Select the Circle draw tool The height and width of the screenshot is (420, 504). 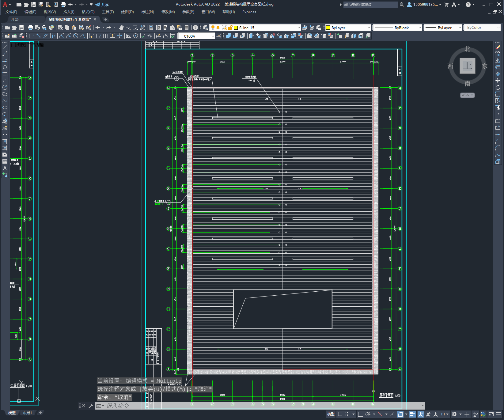click(5, 87)
